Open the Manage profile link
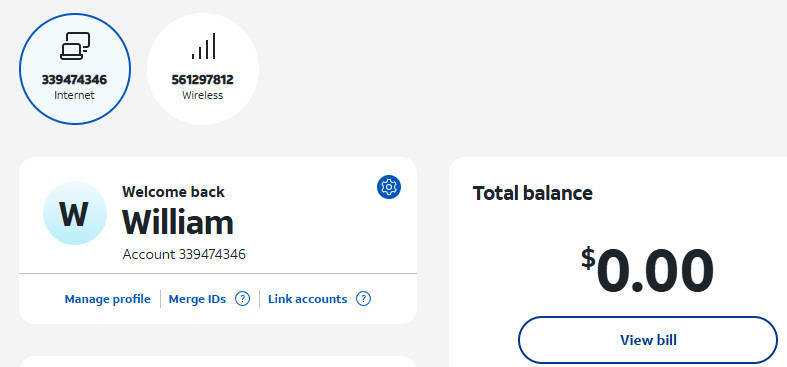 point(107,299)
